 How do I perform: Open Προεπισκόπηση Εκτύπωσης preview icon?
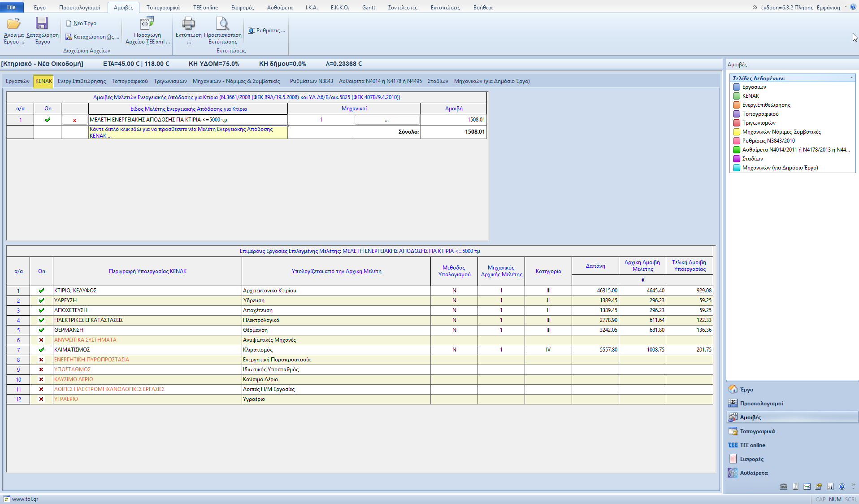[222, 24]
